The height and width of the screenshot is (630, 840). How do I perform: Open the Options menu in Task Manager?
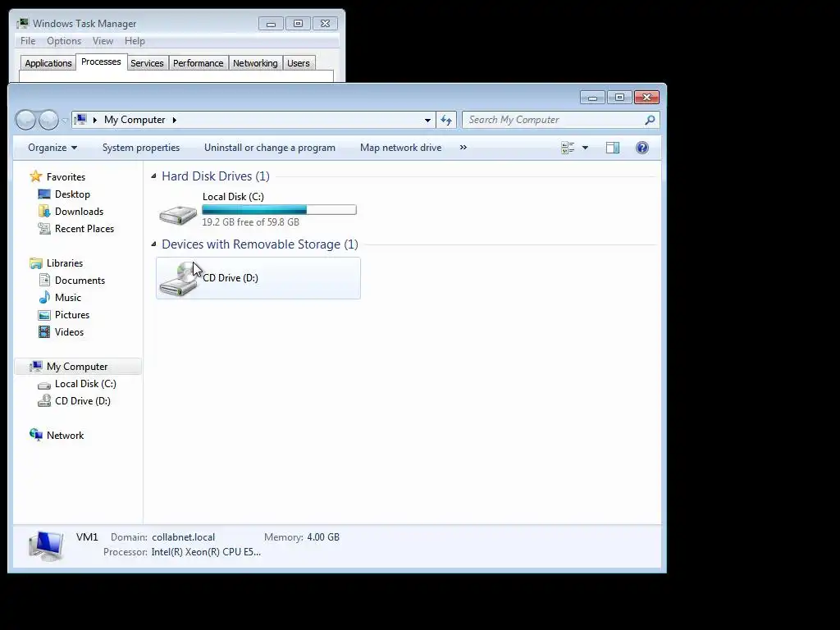tap(64, 41)
